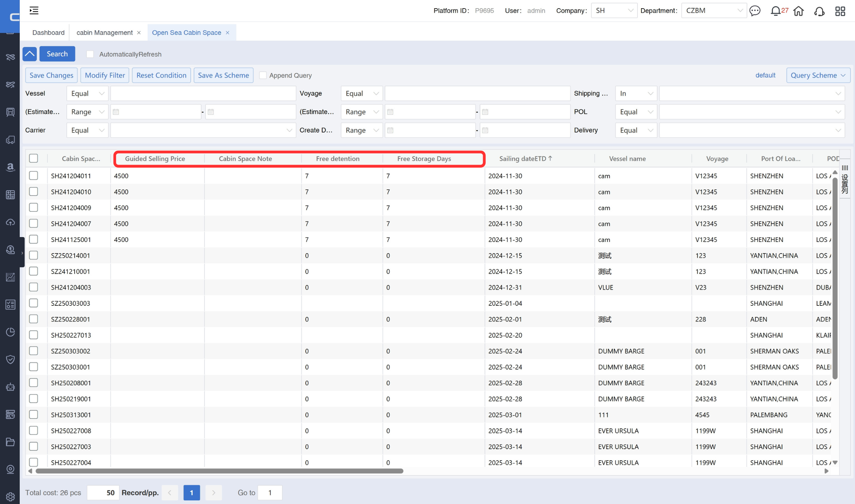Viewport: 855px width, 504px height.
Task: Check the row SH250227008
Action: 34,430
